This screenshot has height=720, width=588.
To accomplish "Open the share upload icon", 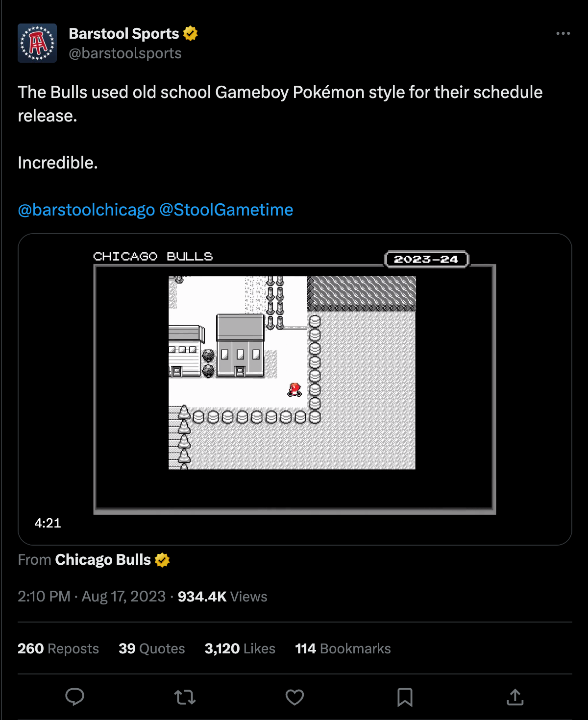I will 515,696.
